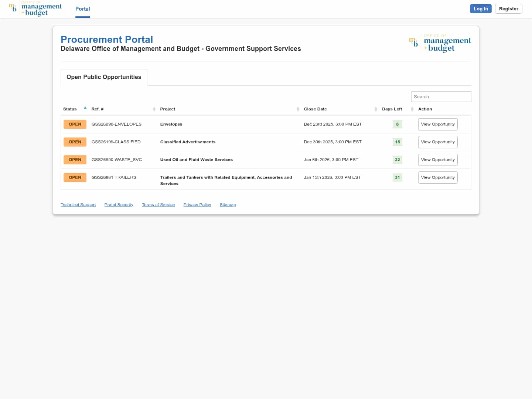Sort by Ref. # column sort arrows
The image size is (532, 399).
click(x=154, y=109)
